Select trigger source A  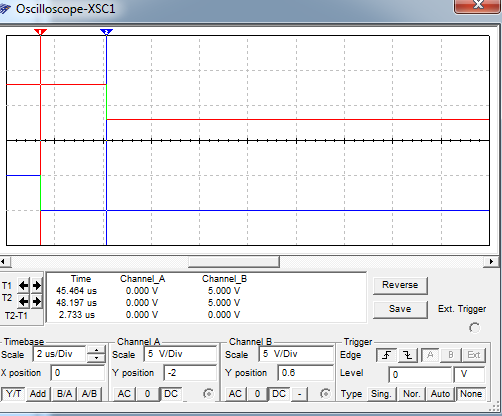[430, 355]
